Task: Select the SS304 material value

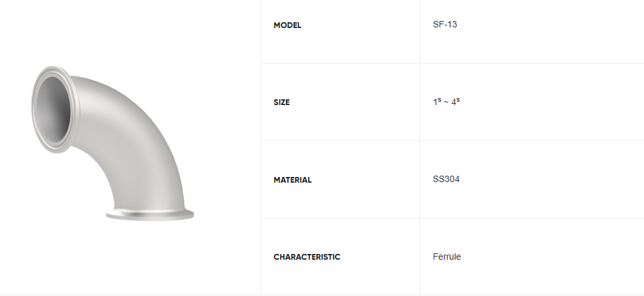Action: (446, 180)
